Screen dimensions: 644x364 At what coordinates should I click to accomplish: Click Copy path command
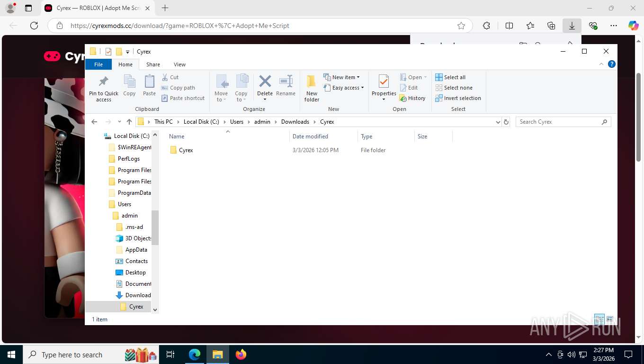[x=178, y=88]
